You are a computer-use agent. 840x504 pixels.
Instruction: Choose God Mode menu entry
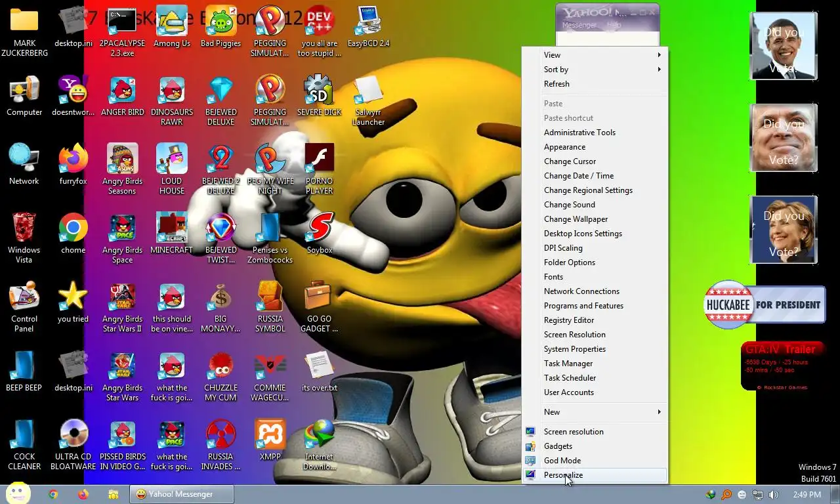point(595,461)
